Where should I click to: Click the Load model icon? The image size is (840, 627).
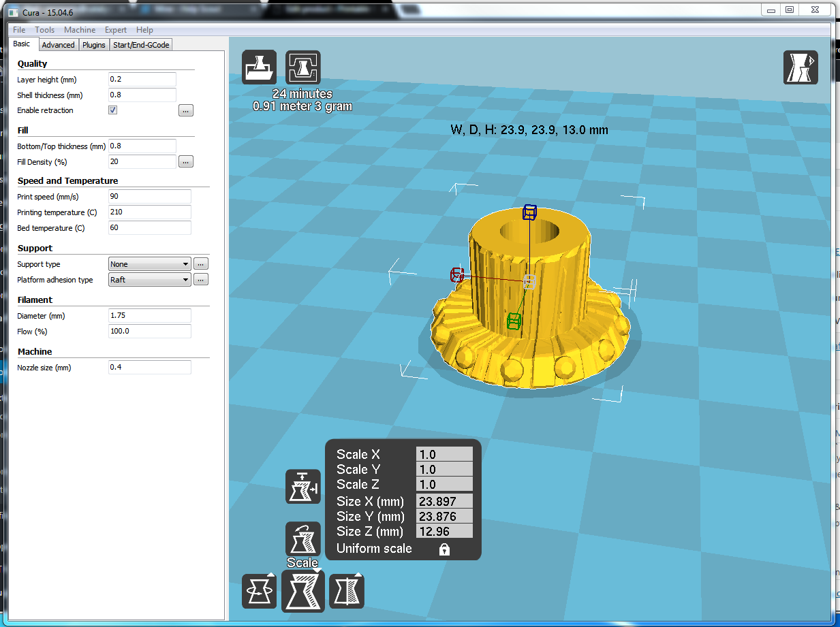(260, 67)
